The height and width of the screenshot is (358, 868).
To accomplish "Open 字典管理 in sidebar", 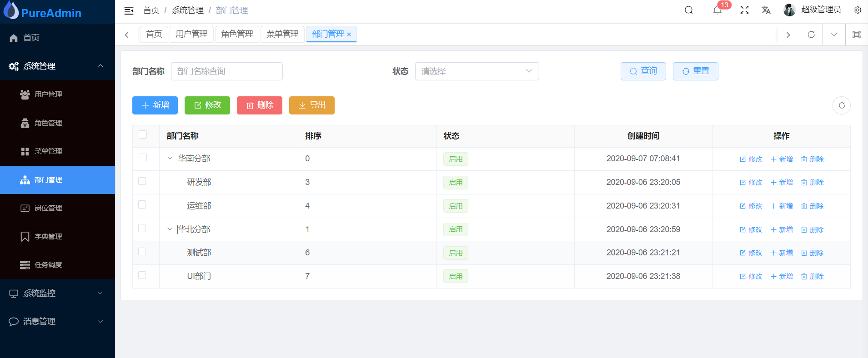I will click(x=57, y=237).
